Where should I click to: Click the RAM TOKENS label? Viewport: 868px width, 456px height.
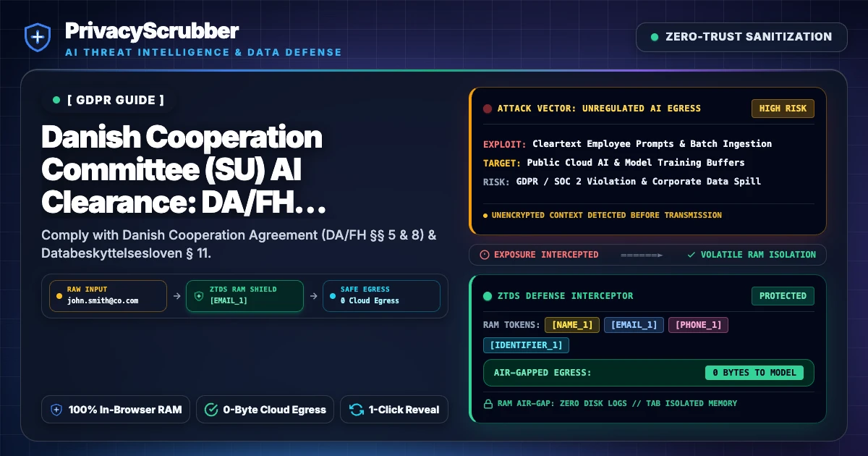pyautogui.click(x=511, y=325)
